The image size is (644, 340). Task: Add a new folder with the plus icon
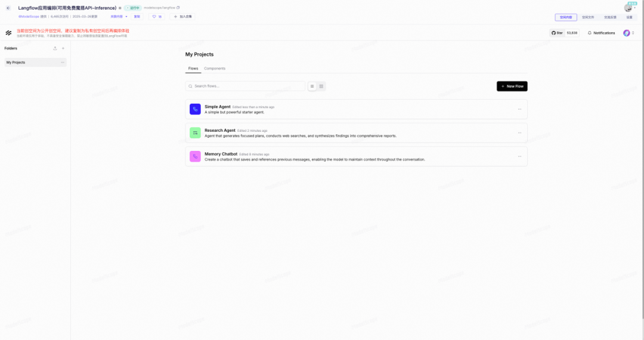click(x=63, y=48)
